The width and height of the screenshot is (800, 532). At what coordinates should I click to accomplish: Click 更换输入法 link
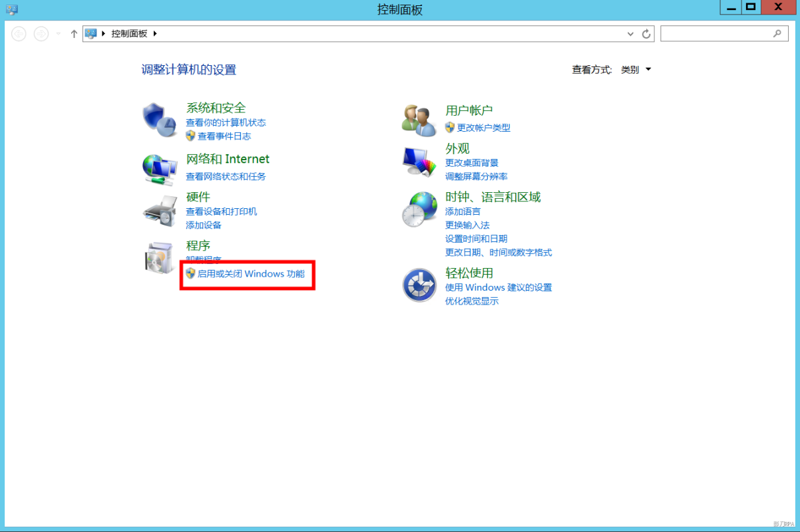(x=467, y=225)
